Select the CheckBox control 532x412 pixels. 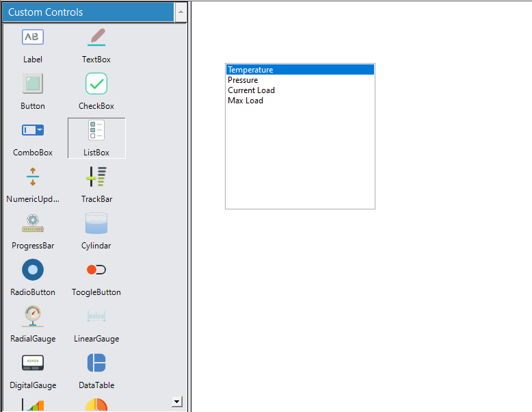point(96,92)
